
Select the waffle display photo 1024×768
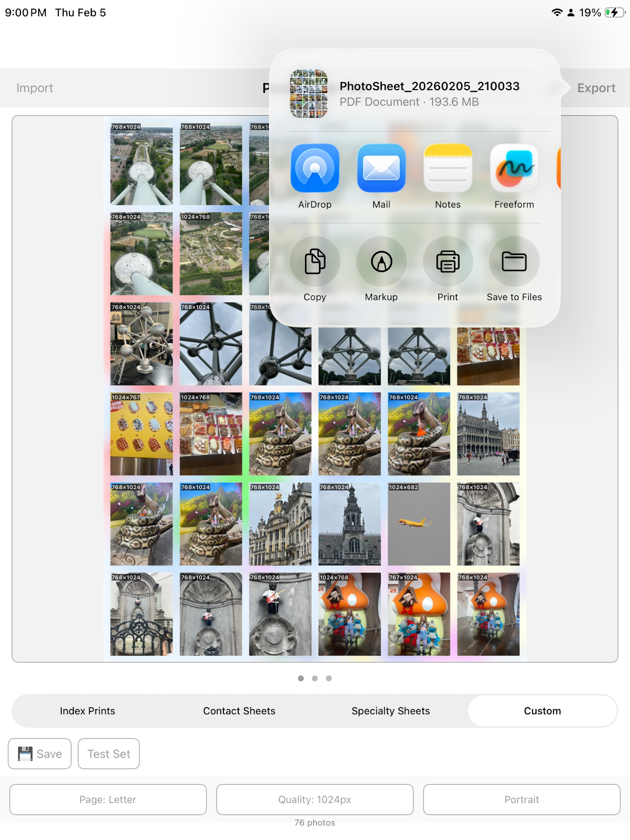click(x=211, y=434)
